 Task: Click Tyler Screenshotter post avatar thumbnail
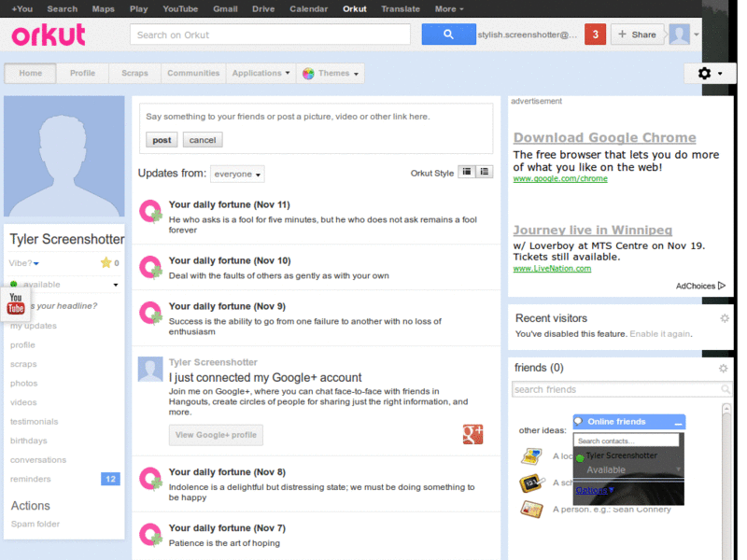pos(150,369)
